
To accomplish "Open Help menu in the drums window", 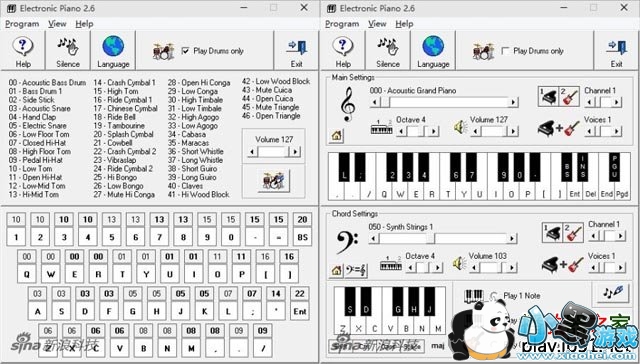I will pos(84,24).
